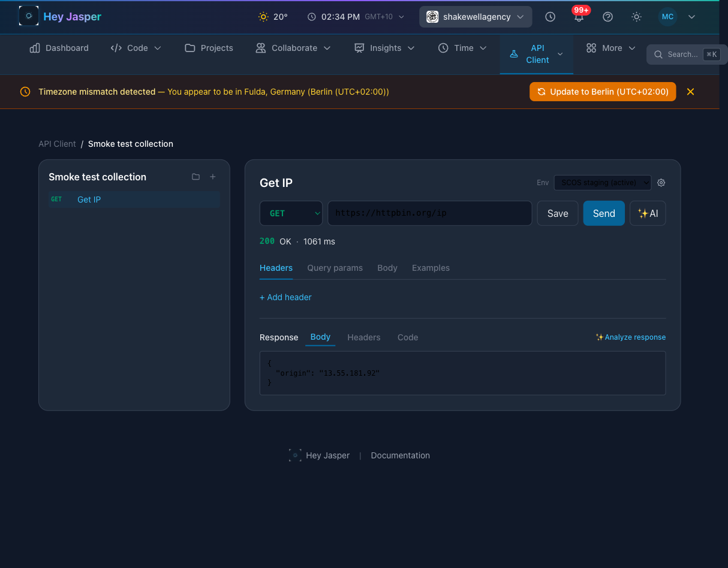This screenshot has height=568, width=728.
Task: Select the response Body tab
Action: 320,337
